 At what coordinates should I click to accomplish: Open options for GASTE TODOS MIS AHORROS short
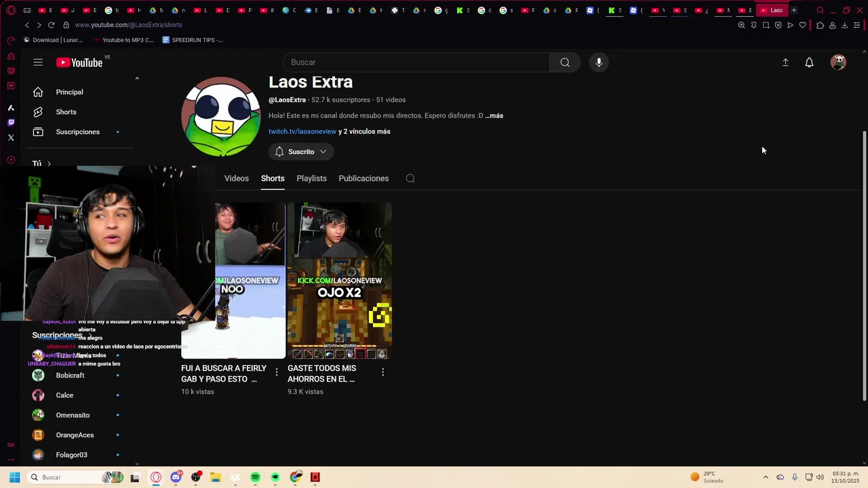(382, 372)
